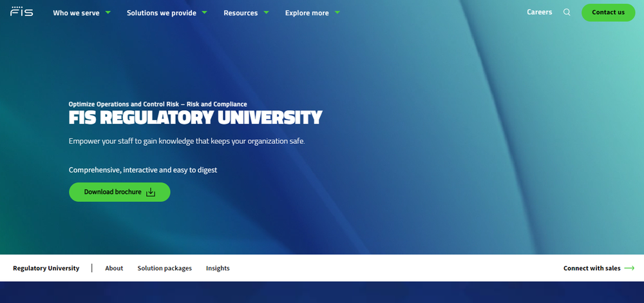The image size is (644, 303).
Task: Select Regulatory University in the sub navigation
Action: point(46,268)
